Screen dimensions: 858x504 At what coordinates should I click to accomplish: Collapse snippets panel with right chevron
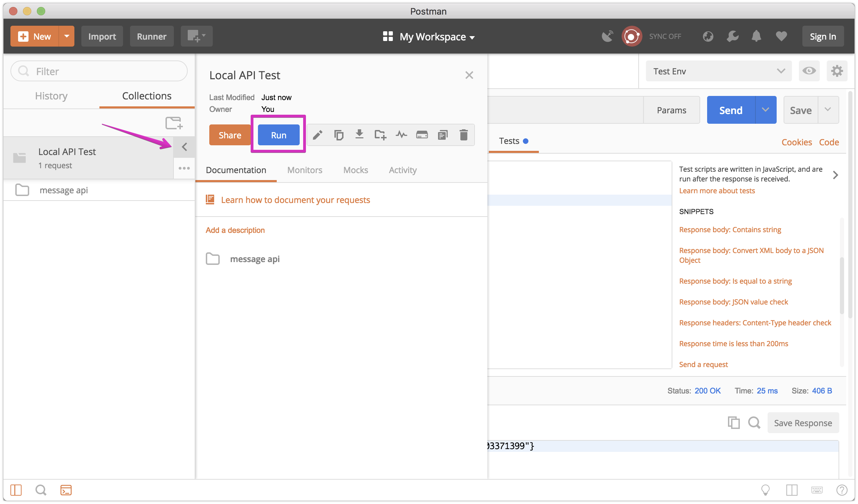coord(835,175)
